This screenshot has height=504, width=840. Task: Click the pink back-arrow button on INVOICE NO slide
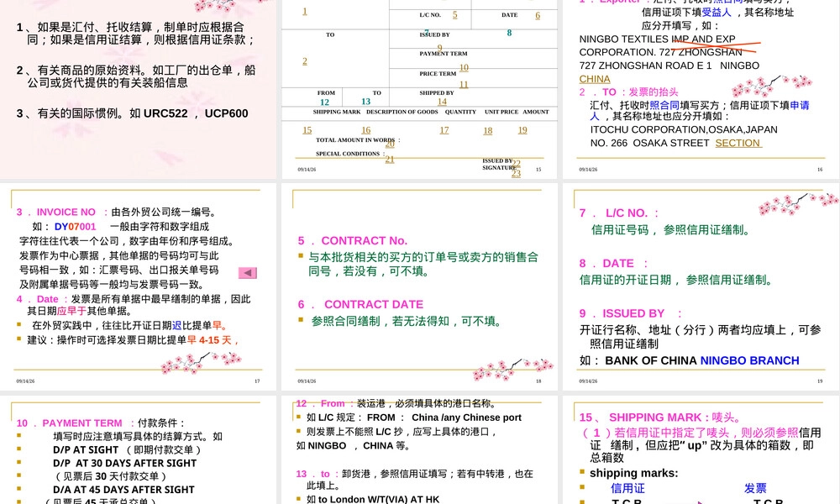(x=248, y=273)
